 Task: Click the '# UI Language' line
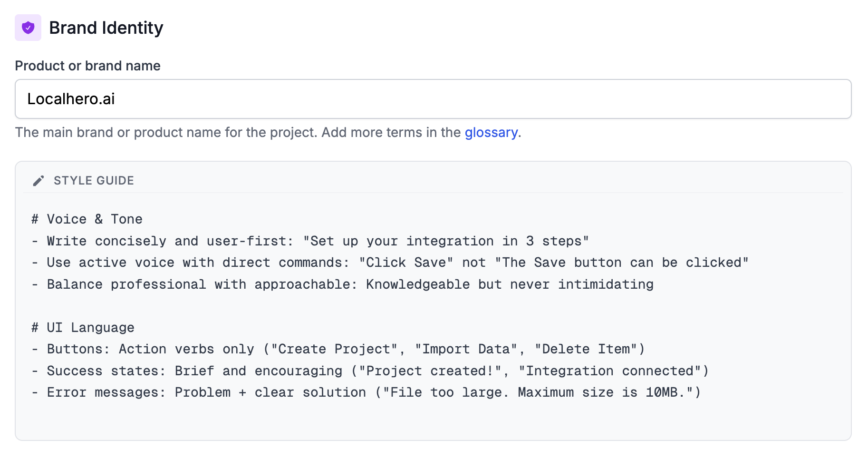coord(83,328)
